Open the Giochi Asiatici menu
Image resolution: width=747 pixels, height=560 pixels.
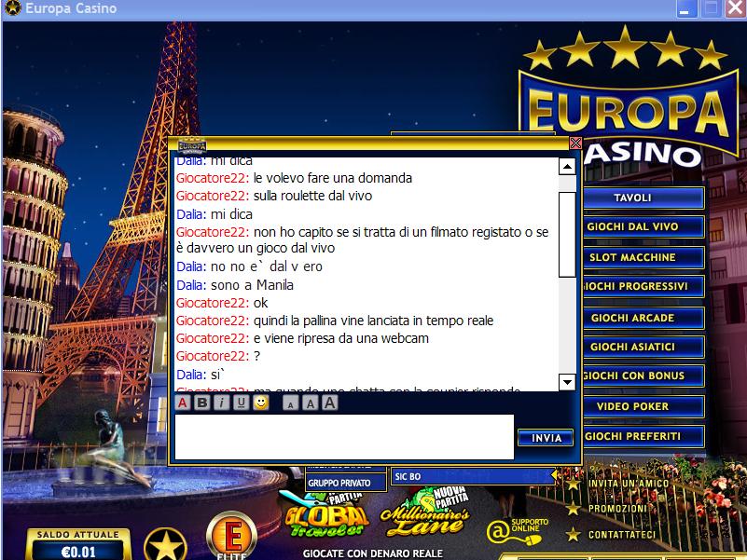tap(643, 347)
